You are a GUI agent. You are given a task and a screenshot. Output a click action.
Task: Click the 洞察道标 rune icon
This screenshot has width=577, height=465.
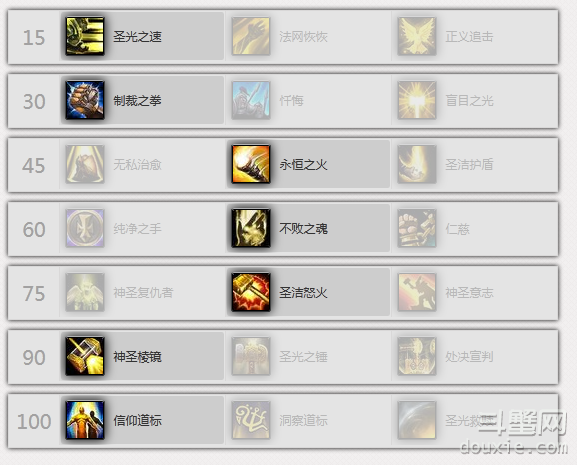[x=251, y=420]
